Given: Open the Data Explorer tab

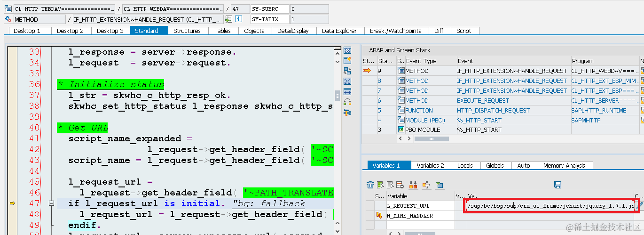Looking at the screenshot, I should (339, 31).
